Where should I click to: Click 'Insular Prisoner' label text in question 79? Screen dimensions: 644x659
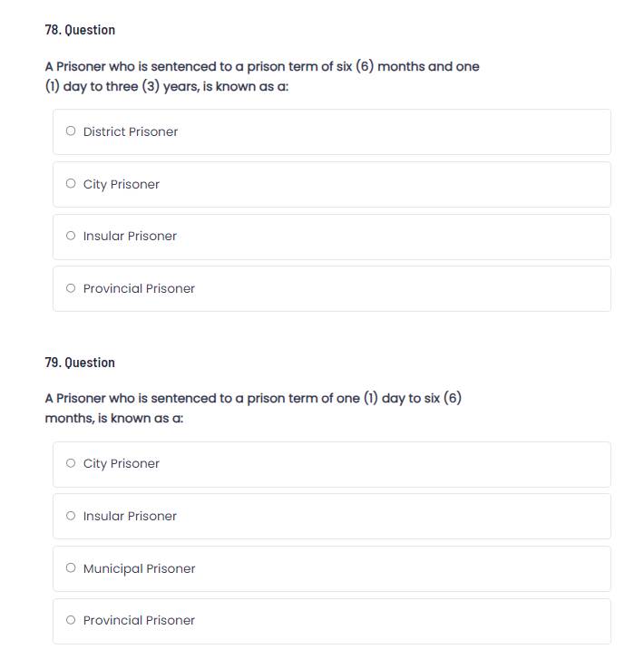point(130,516)
